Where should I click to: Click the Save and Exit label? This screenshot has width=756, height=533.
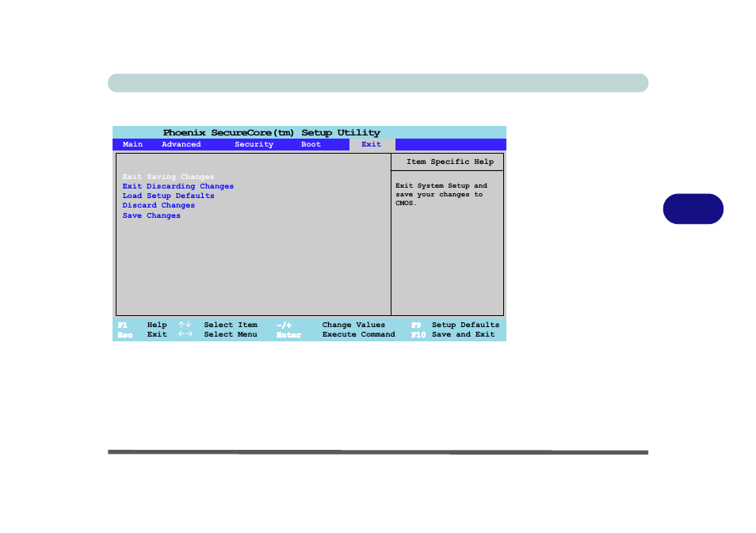[464, 335]
